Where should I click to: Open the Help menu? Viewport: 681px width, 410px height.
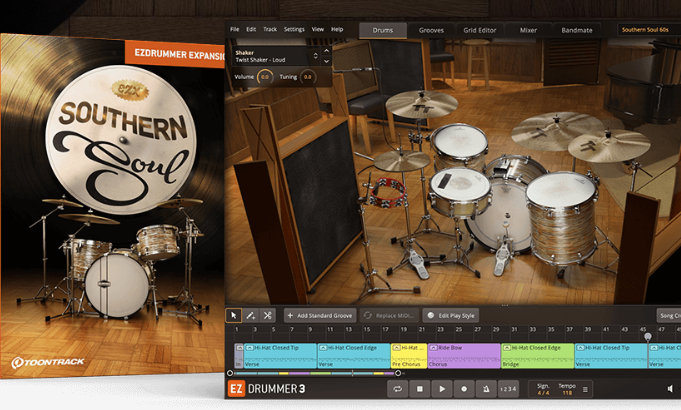(x=337, y=29)
